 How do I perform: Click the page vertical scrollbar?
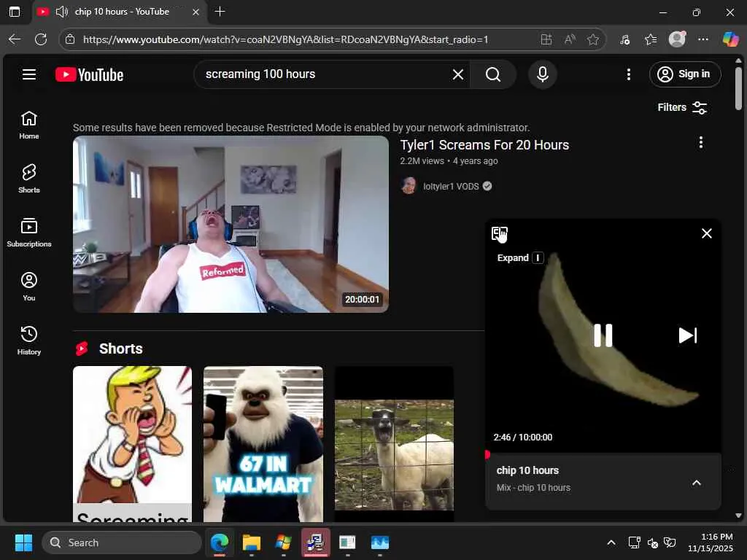(x=738, y=90)
